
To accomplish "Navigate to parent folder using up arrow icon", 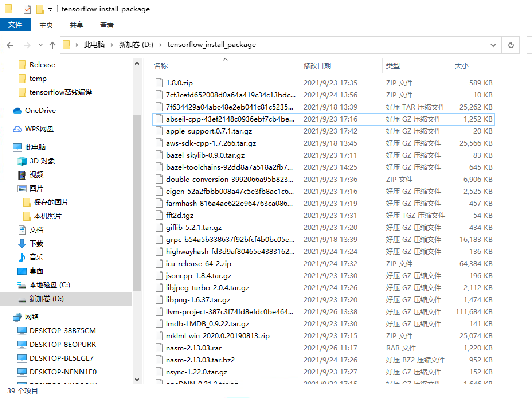I will [x=52, y=45].
